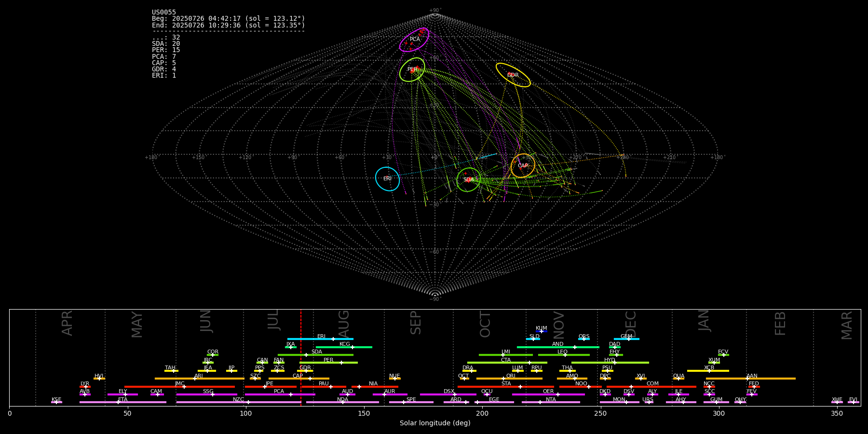This screenshot has height=434, width=868.
Task: Click the pink NZC bar in the timeline
Action: click(x=239, y=402)
